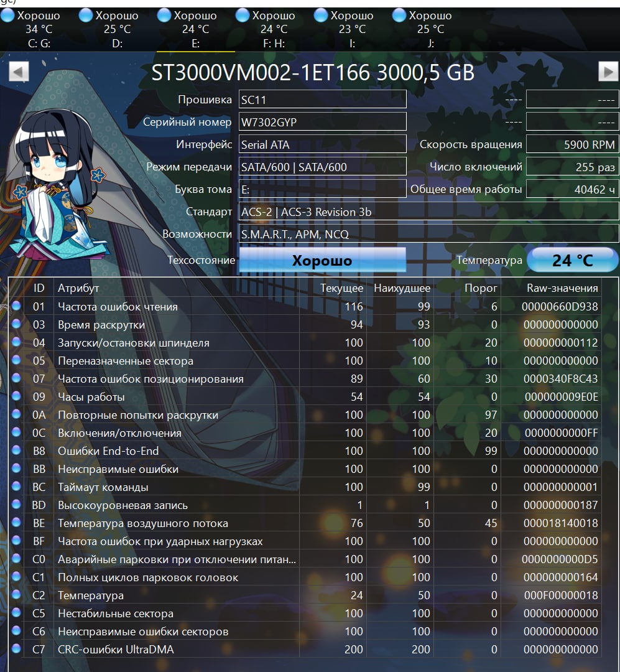This screenshot has height=672, width=620.
Task: Click the 255 раз power-on count value
Action: tap(573, 167)
